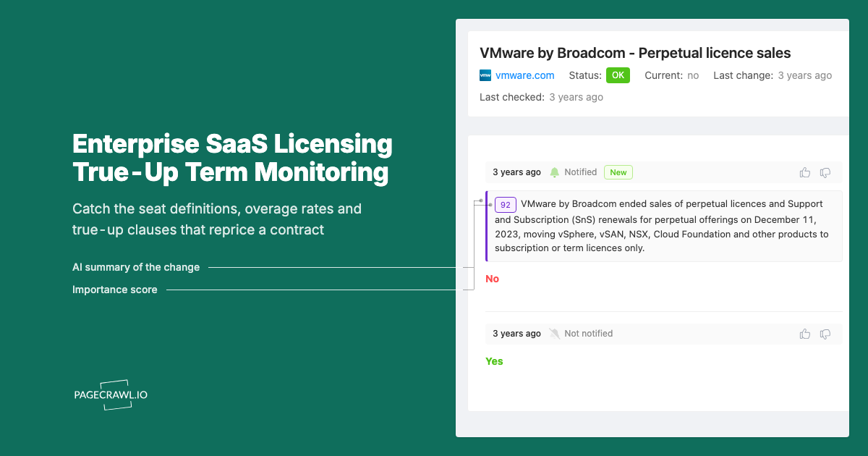The height and width of the screenshot is (456, 868).
Task: Open the vmware.com link
Action: point(525,75)
